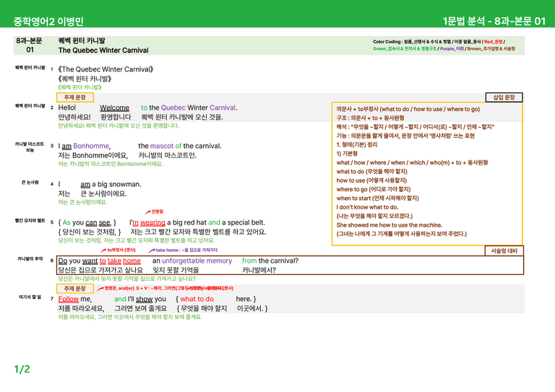Viewport: 555px width, 392px height.
Task: Click the underlined word "Welcome"
Action: pos(114,108)
